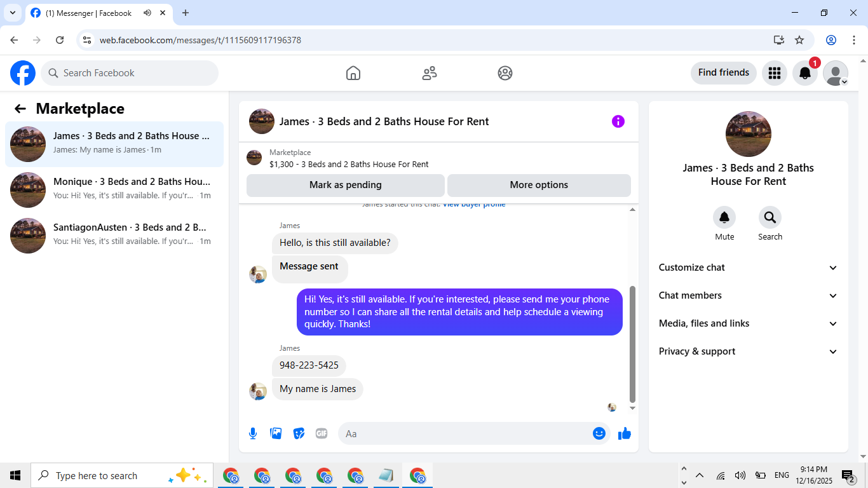Open the Windows Start menu
Screen dimensions: 868x488
click(x=15, y=475)
